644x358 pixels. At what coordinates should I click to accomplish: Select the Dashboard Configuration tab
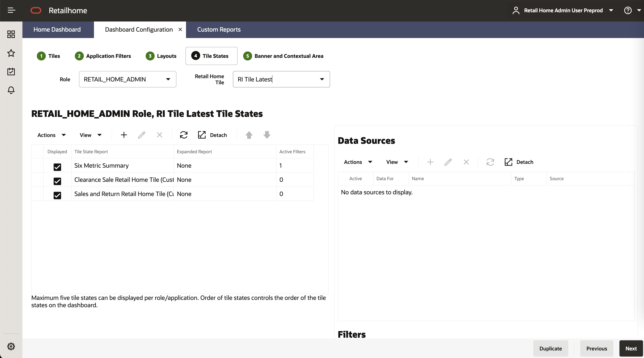pyautogui.click(x=139, y=30)
